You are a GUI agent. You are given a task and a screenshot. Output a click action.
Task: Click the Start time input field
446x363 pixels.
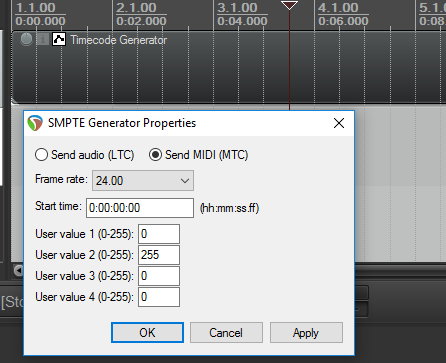point(140,208)
